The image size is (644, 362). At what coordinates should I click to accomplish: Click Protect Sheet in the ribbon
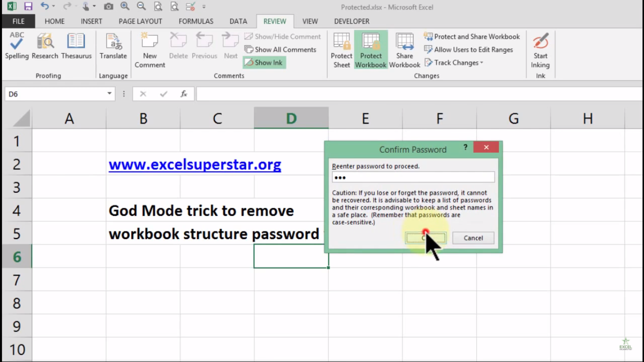[342, 50]
